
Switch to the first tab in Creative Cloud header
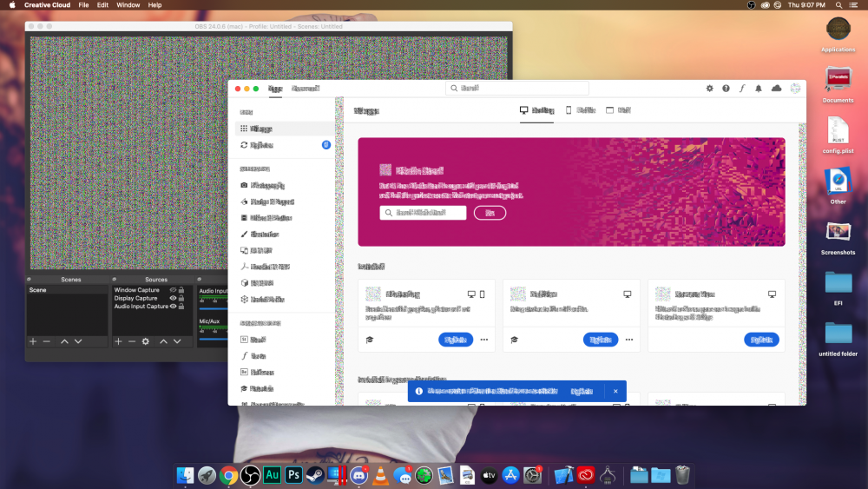(x=275, y=89)
